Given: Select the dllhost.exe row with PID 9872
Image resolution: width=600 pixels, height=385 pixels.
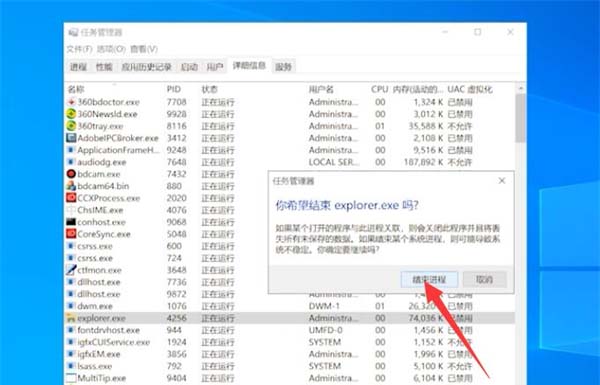Looking at the screenshot, I should tap(290, 294).
